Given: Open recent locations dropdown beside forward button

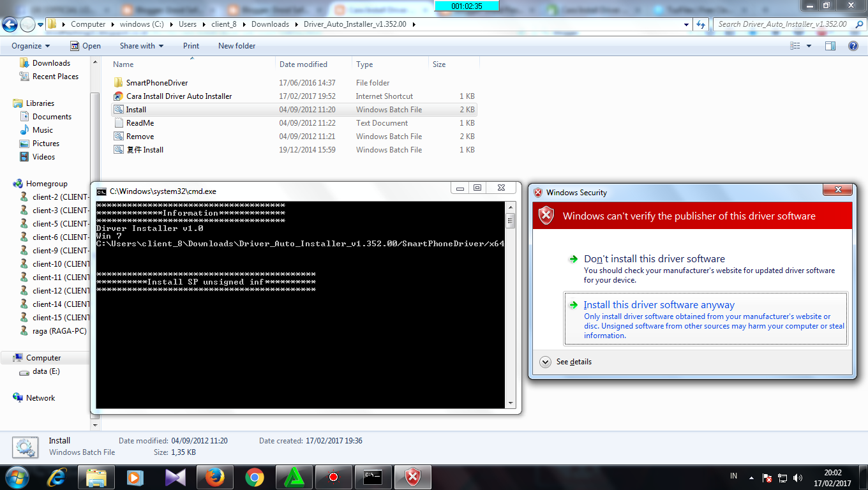Looking at the screenshot, I should click(40, 25).
